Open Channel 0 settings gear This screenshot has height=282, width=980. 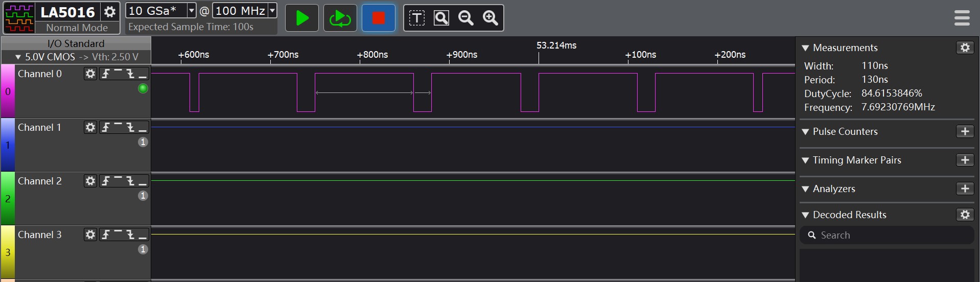tap(90, 74)
